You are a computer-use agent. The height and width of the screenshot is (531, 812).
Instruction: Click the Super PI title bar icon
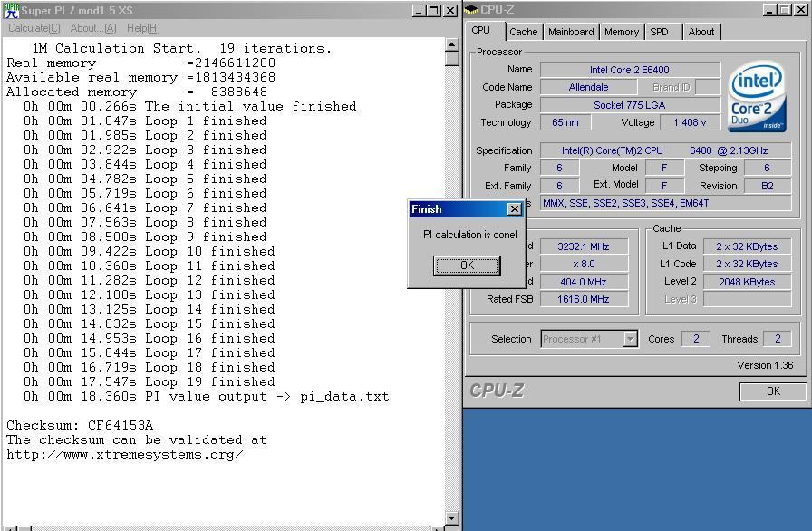10,10
